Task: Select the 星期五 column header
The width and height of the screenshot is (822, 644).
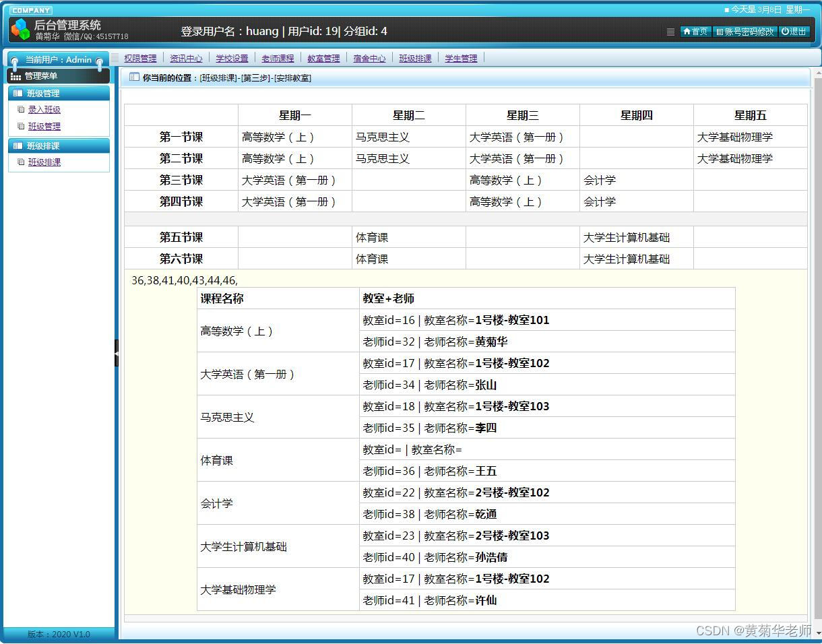Action: [751, 115]
